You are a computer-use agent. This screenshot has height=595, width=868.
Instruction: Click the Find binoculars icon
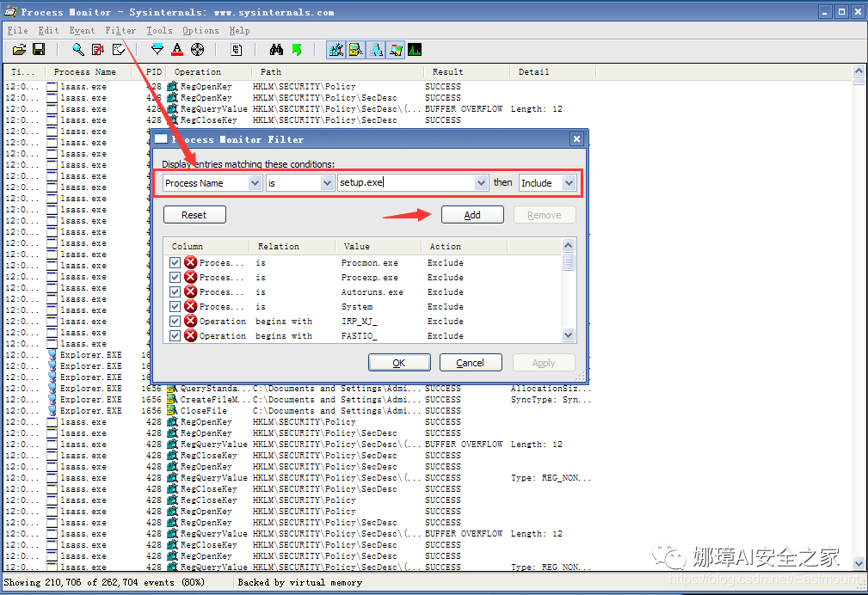click(x=276, y=50)
